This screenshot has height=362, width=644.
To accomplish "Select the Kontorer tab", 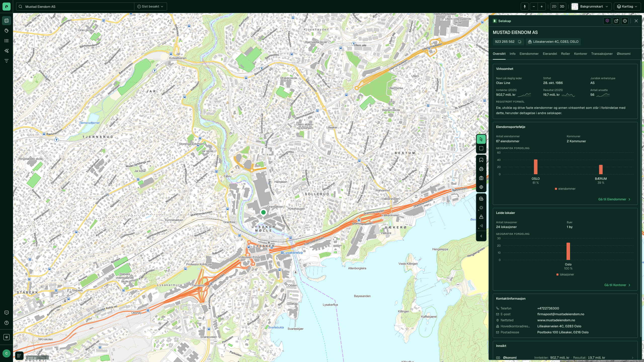I will point(580,54).
